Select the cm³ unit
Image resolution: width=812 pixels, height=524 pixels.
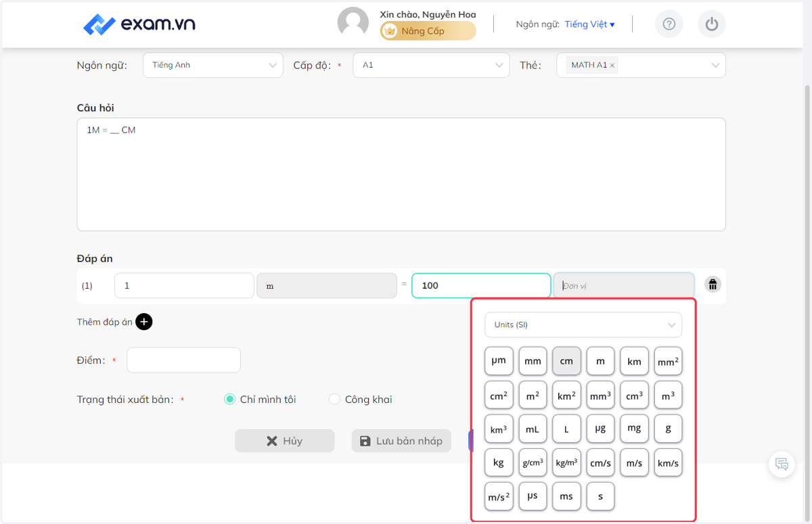click(x=634, y=395)
